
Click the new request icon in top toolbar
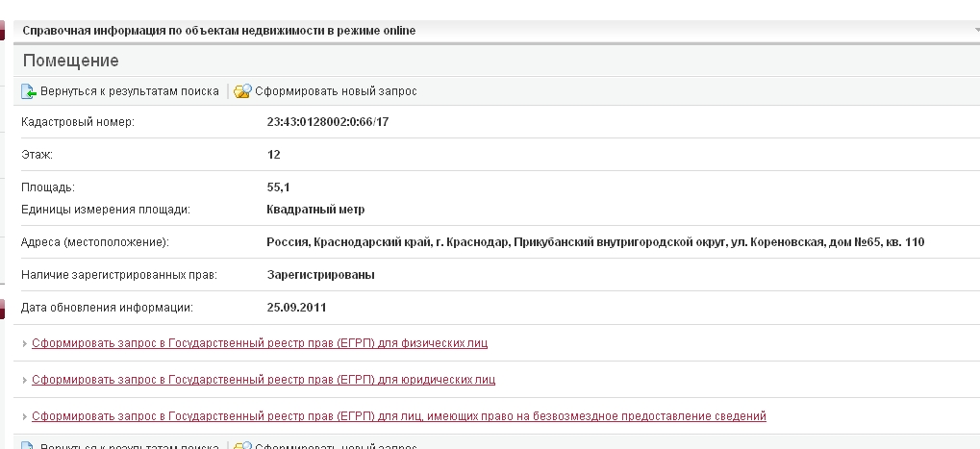coord(242,91)
